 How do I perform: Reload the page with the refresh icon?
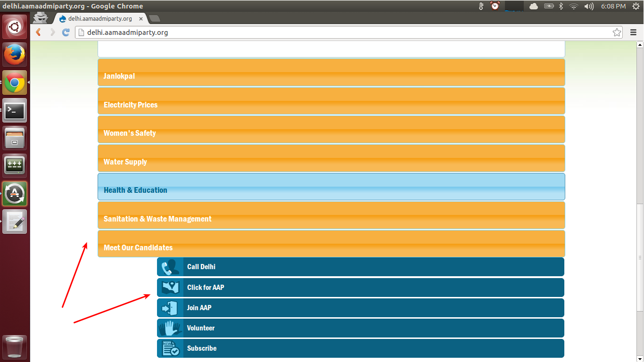click(x=66, y=32)
